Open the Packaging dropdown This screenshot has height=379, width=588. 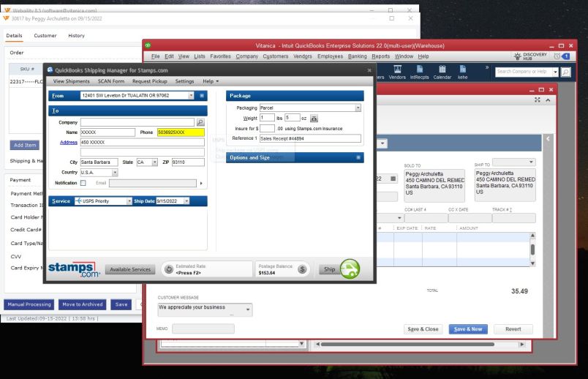click(358, 108)
